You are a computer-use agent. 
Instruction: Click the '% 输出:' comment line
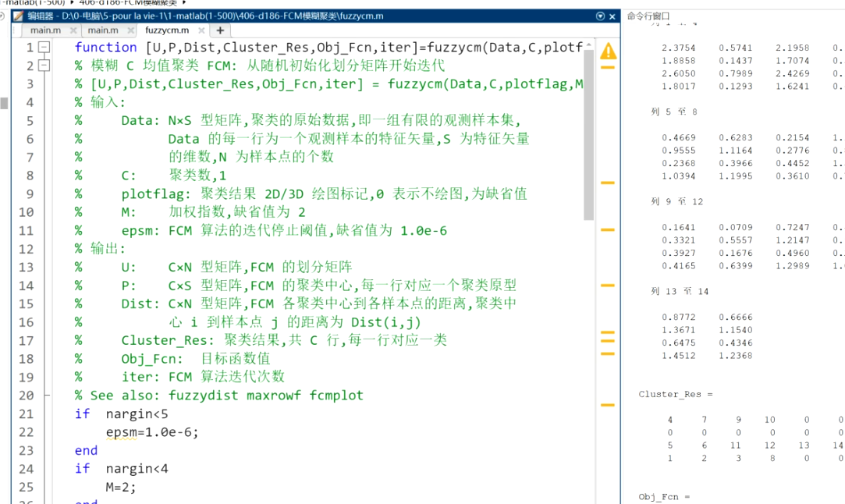100,249
